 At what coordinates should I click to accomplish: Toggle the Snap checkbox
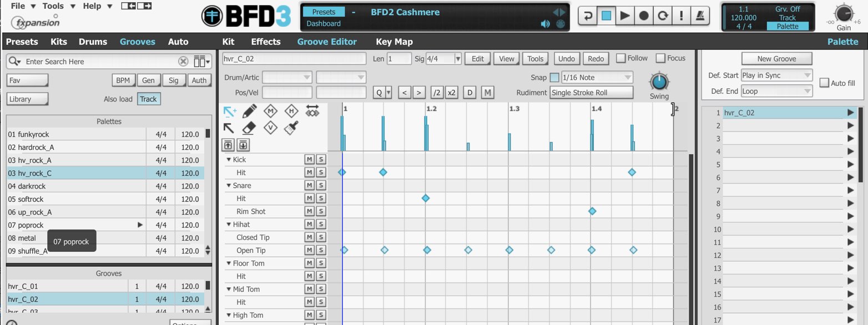point(554,78)
